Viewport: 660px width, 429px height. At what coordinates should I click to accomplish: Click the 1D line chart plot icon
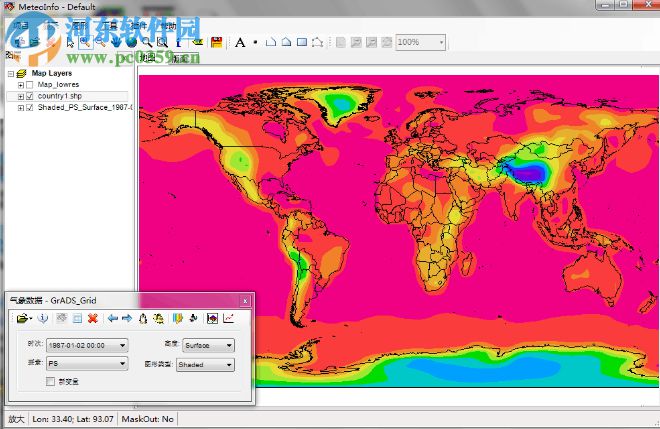pos(229,319)
